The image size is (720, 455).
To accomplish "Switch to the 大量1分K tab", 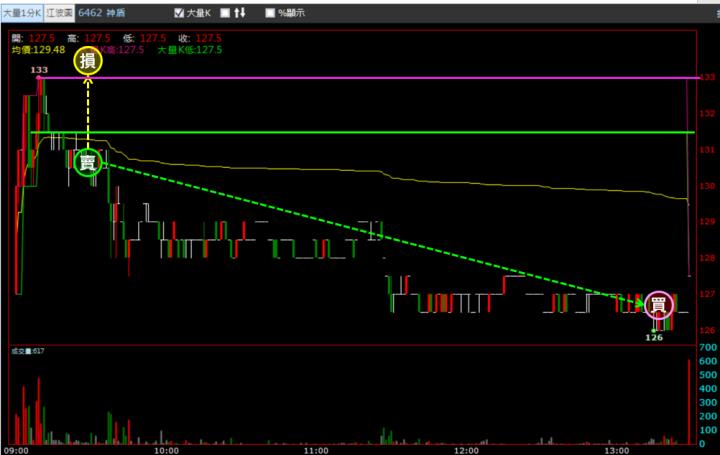I will (x=20, y=13).
